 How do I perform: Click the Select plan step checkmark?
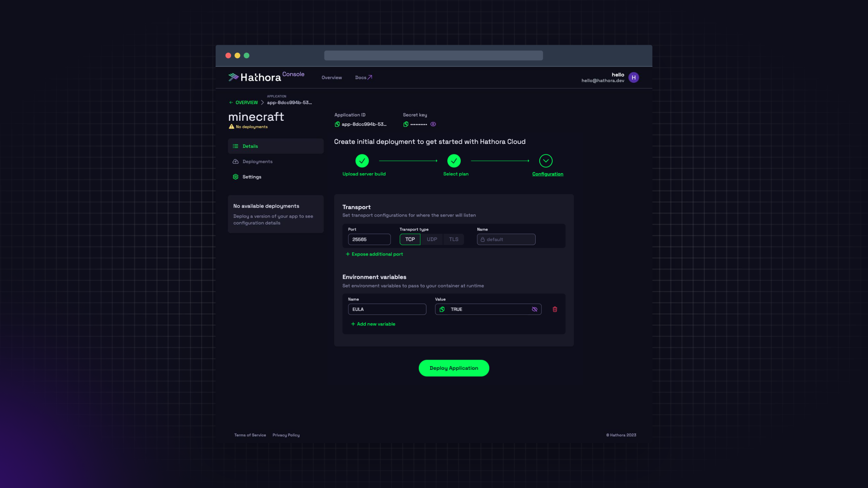click(x=454, y=161)
